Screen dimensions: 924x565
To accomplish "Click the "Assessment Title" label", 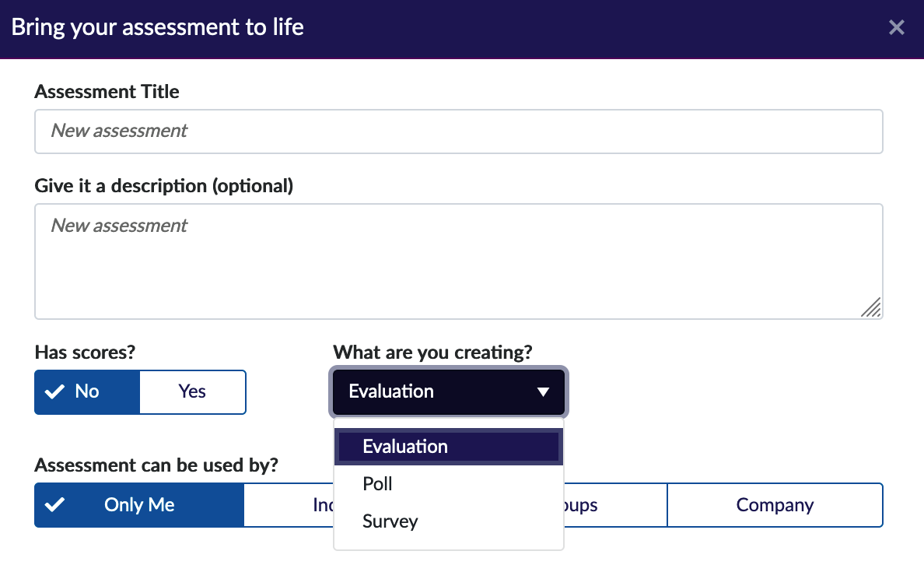I will click(107, 92).
